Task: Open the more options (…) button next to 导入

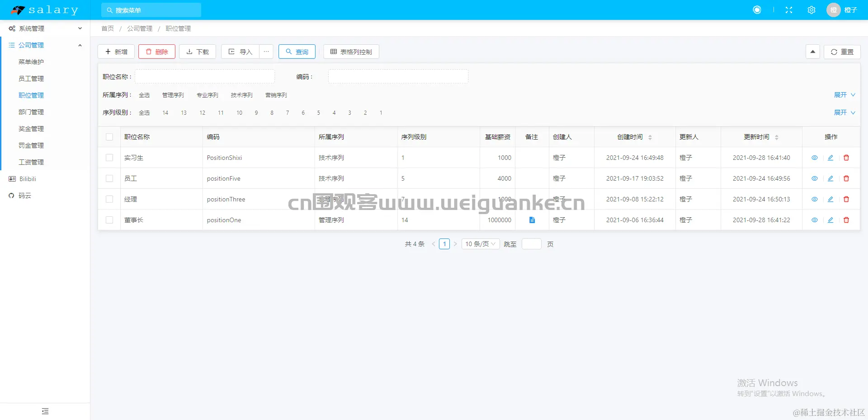Action: [x=266, y=51]
